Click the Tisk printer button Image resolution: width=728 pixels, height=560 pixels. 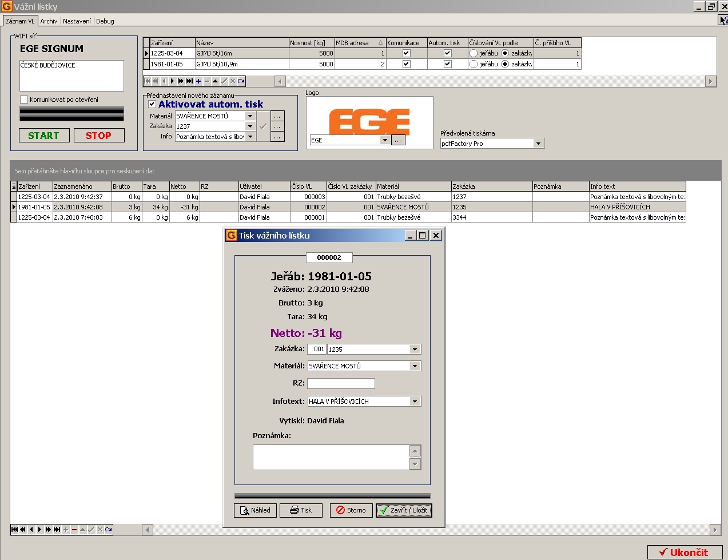pos(301,510)
